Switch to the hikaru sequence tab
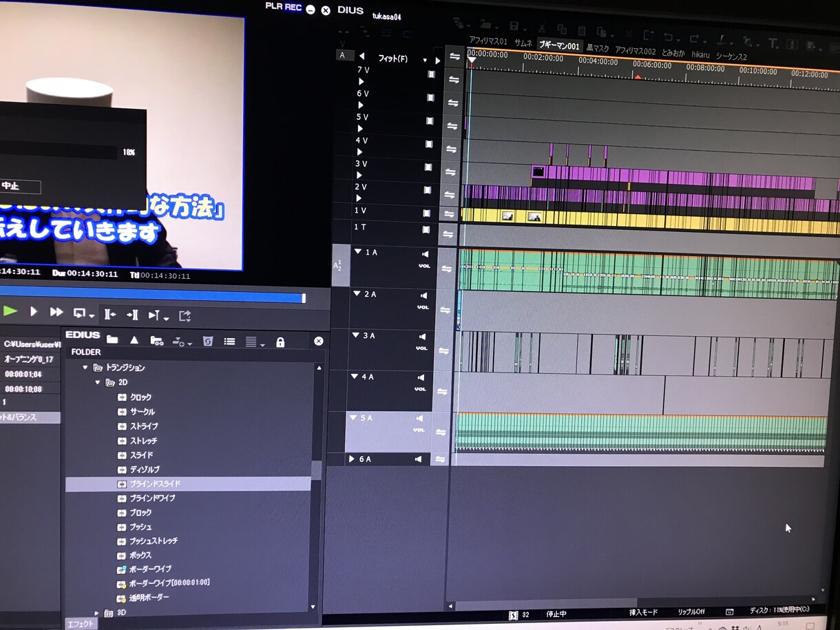Screen dimensions: 840x630 700,54
